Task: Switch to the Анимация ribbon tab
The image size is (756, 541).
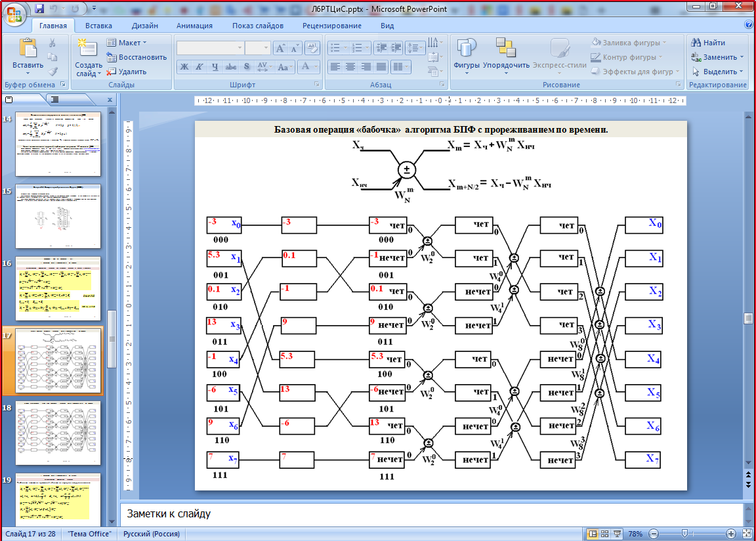Action: click(x=194, y=26)
